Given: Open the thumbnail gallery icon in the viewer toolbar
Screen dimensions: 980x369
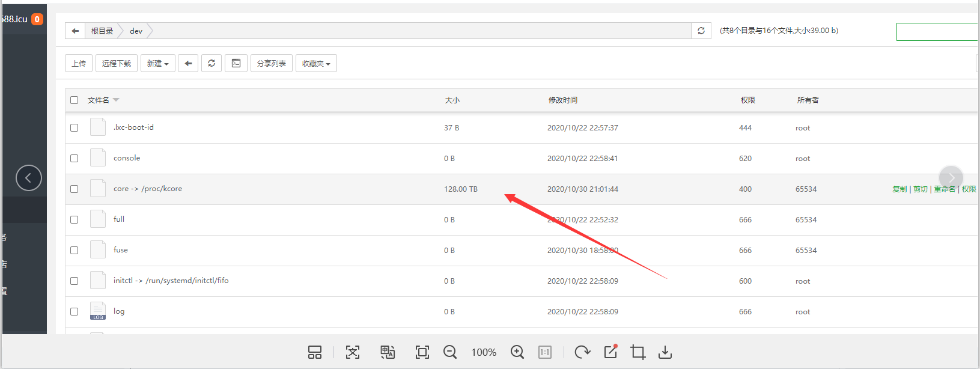Looking at the screenshot, I should coord(315,352).
